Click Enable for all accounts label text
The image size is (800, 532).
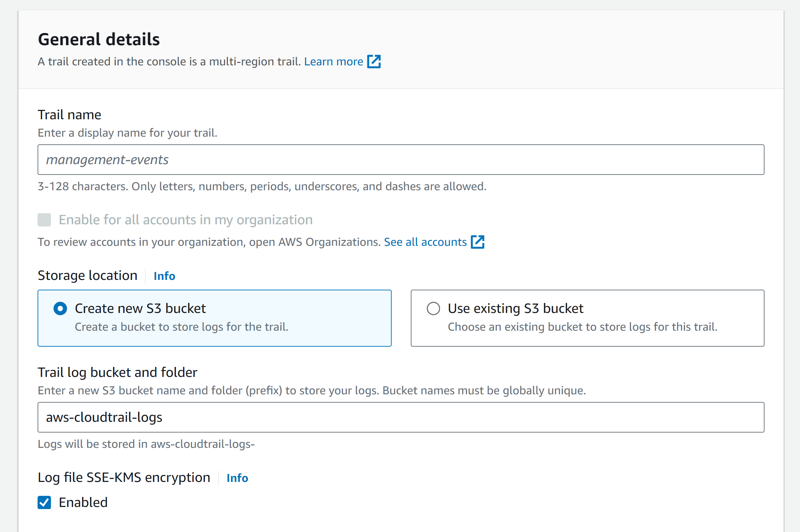coord(185,220)
